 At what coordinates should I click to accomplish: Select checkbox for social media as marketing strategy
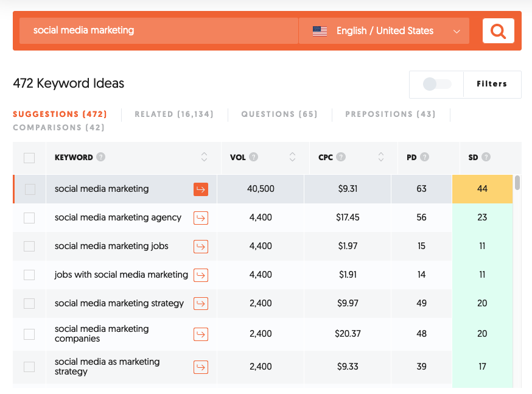tap(29, 367)
